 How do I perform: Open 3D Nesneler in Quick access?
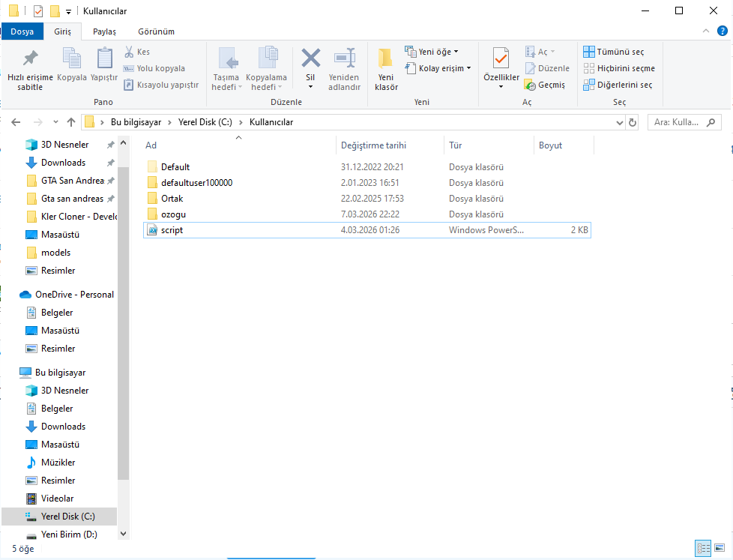click(64, 145)
